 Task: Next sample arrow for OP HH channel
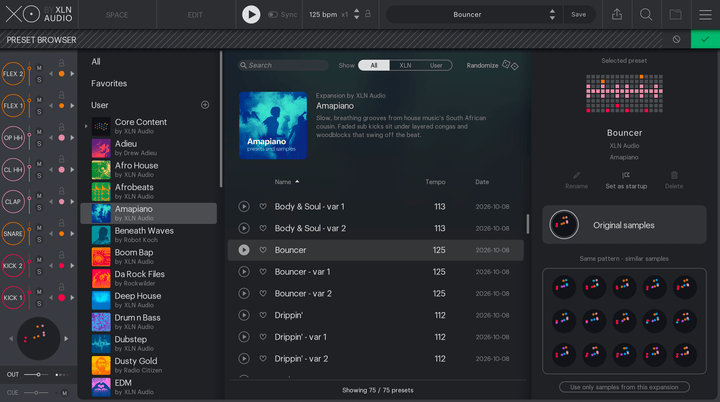(x=72, y=137)
